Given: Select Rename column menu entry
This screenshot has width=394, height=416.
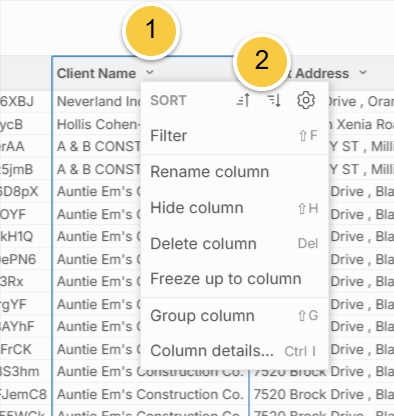Looking at the screenshot, I should pos(235,172).
